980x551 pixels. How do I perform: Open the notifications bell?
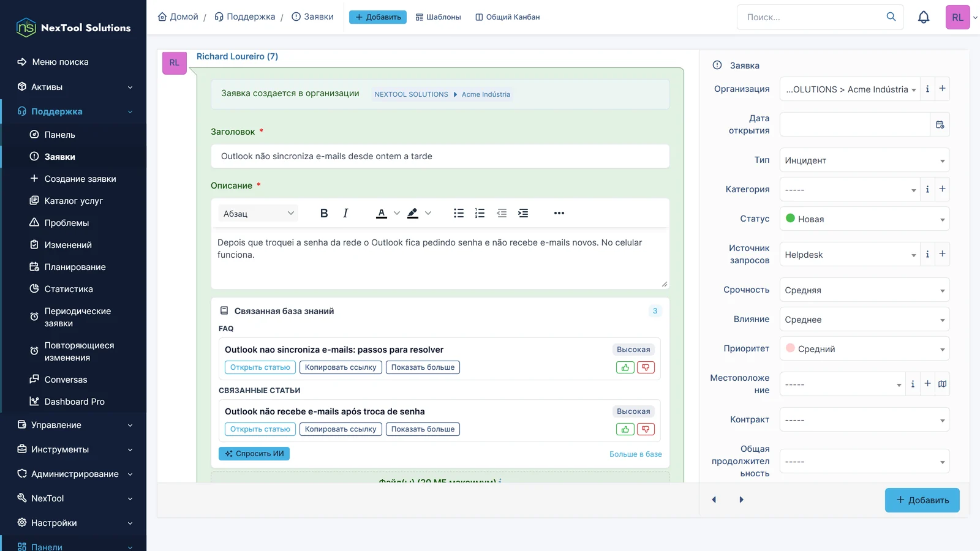[x=924, y=17]
